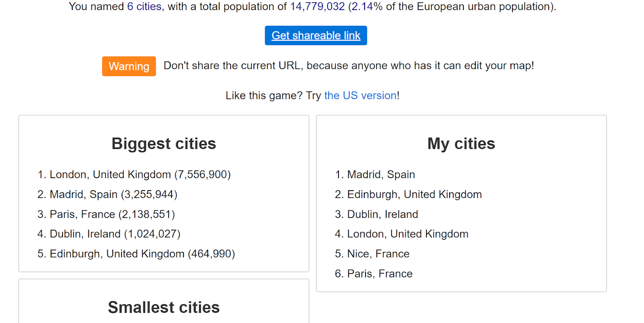Click the Get shareable link button
This screenshot has height=323, width=644.
[x=316, y=35]
